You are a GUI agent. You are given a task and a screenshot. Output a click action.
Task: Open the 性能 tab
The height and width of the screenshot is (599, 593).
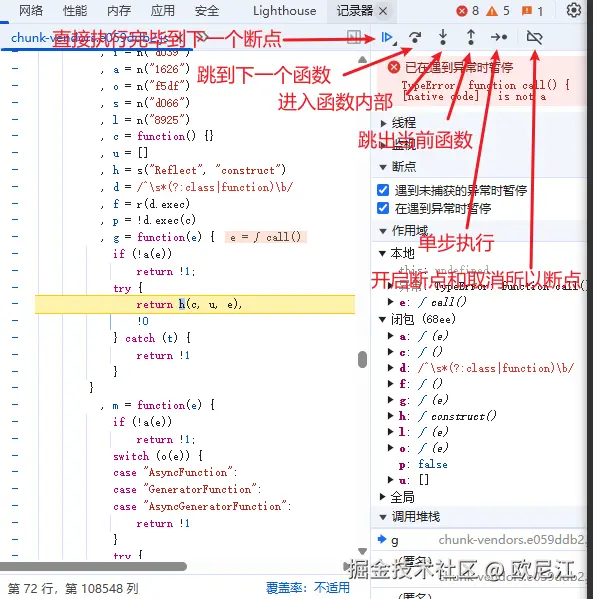pos(75,11)
